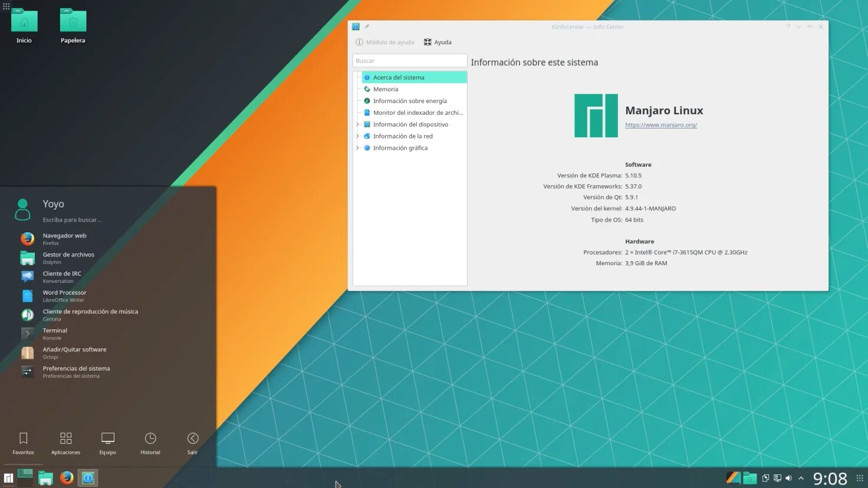Screen dimensions: 868x488
Task: Open the desktop toolbox at top left corner
Action: [6, 6]
